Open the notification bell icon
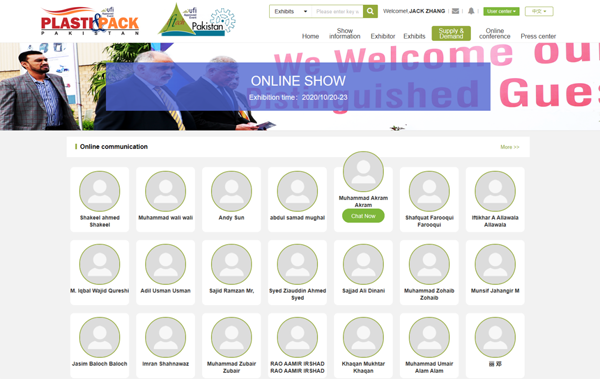600x379 pixels. [471, 11]
